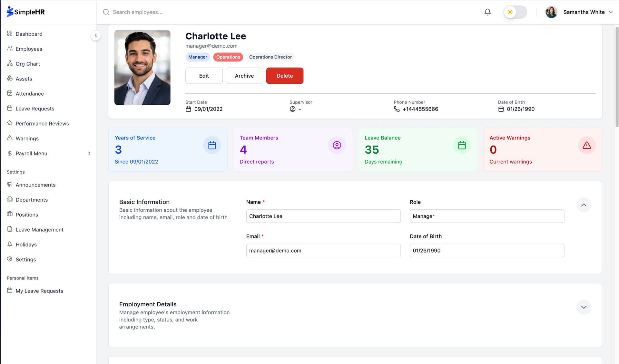Click the Assets icon in sidebar
619x364 pixels.
(x=10, y=79)
